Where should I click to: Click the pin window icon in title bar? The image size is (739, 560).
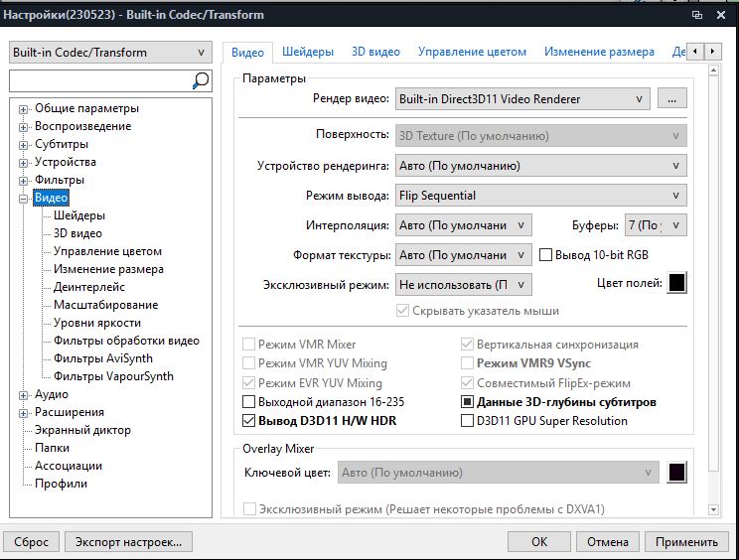(697, 15)
